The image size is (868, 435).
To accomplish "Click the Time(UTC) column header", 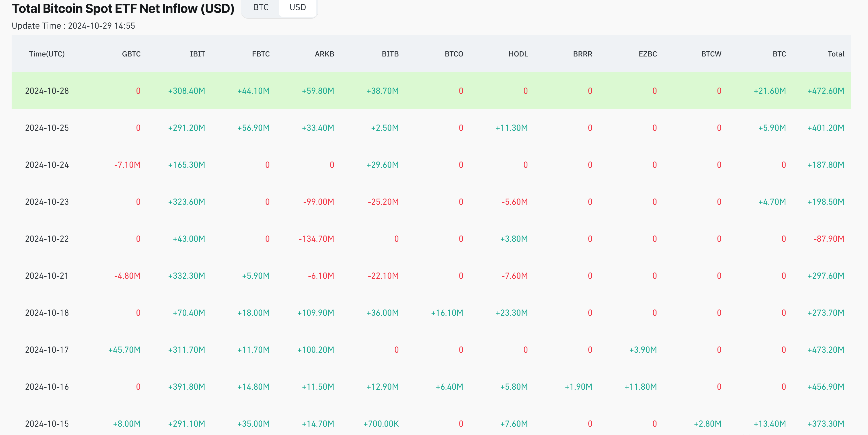I will tap(47, 54).
